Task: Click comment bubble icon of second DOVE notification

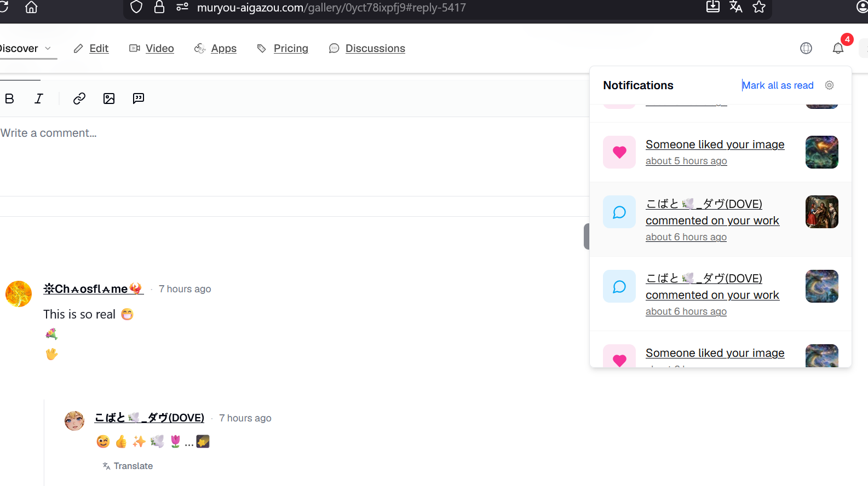Action: (x=619, y=286)
